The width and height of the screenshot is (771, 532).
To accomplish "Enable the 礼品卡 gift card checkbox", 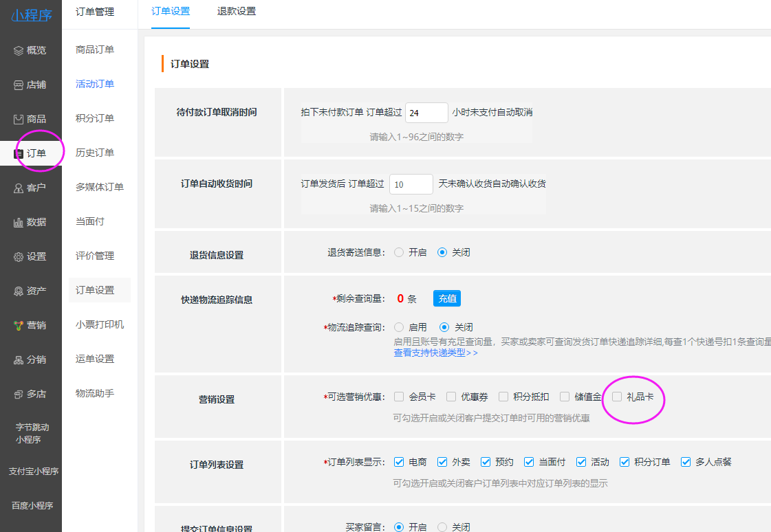I will point(616,397).
